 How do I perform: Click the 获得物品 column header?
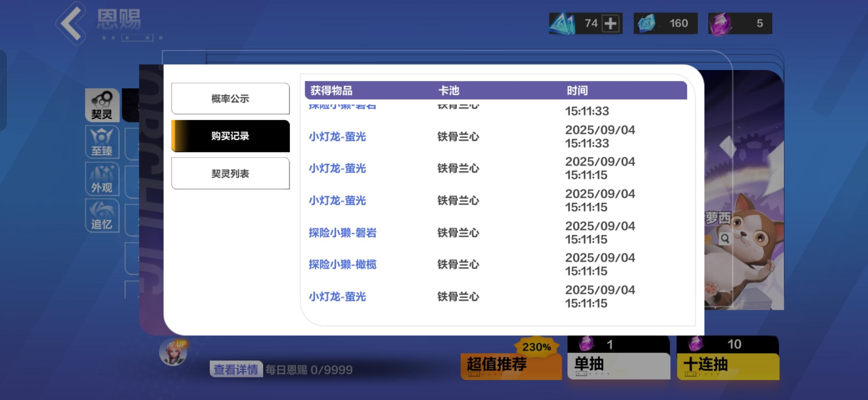point(331,90)
